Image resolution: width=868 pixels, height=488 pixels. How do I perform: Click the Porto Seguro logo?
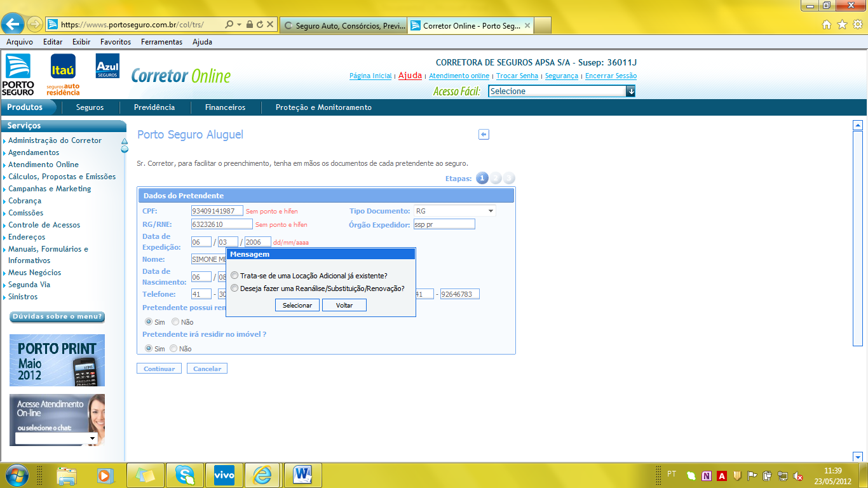(18, 74)
